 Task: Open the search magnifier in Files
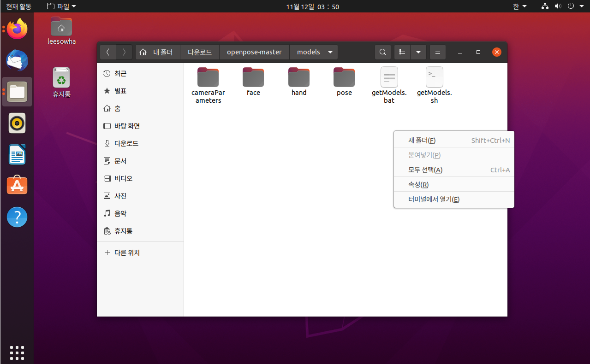[x=383, y=52]
